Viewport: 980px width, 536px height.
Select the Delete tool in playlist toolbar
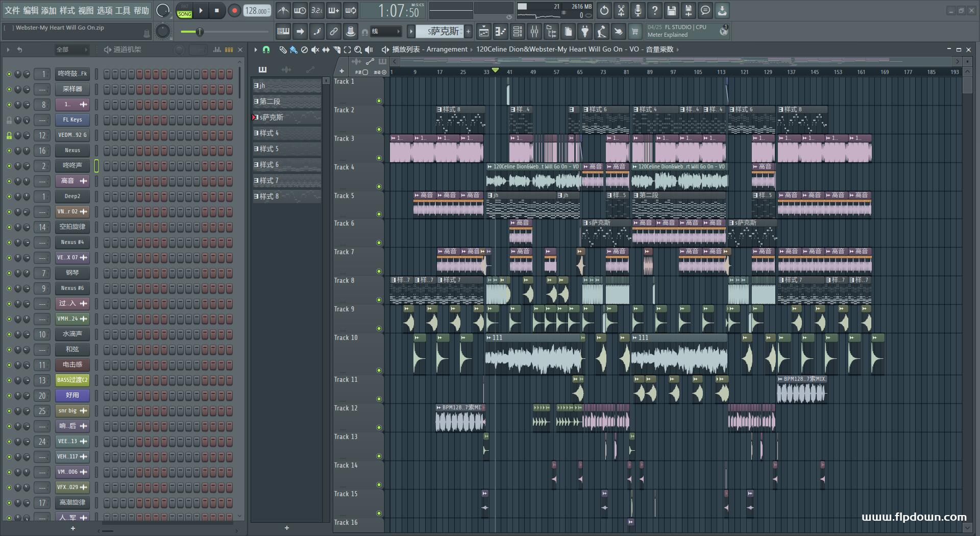coord(304,50)
